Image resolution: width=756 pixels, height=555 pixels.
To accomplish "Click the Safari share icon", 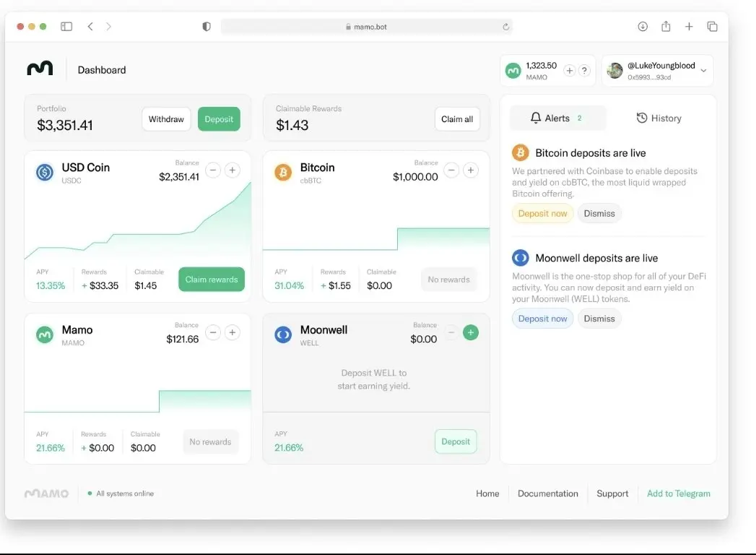I will (x=666, y=26).
